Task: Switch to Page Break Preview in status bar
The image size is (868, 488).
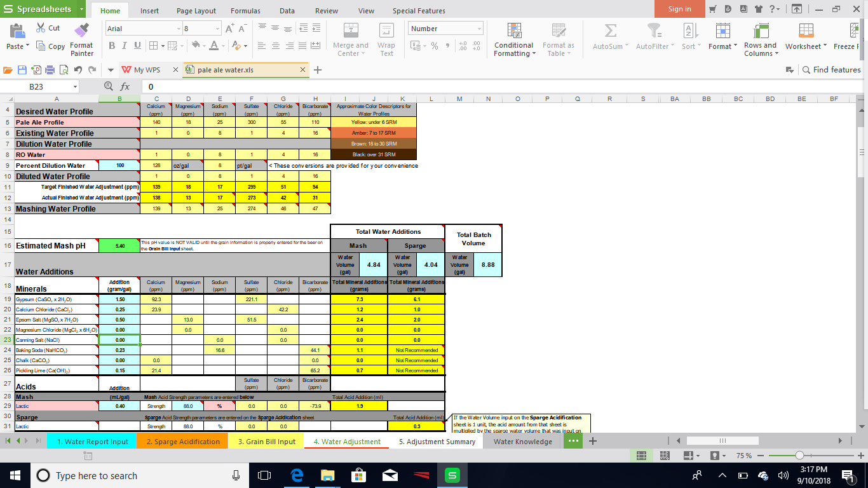Action: pos(665,456)
